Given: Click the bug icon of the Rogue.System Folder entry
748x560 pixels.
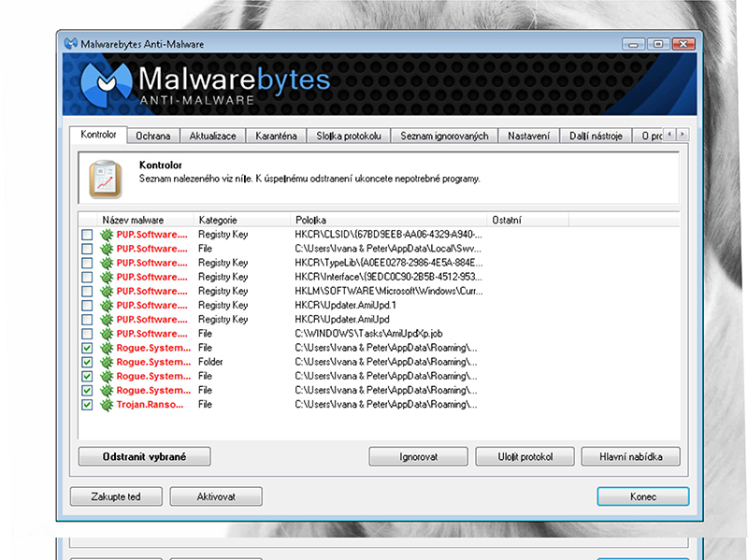Looking at the screenshot, I should (107, 362).
